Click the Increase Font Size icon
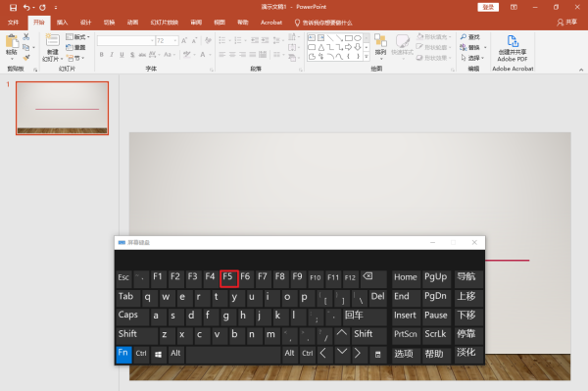This screenshot has height=391, width=588. point(184,40)
